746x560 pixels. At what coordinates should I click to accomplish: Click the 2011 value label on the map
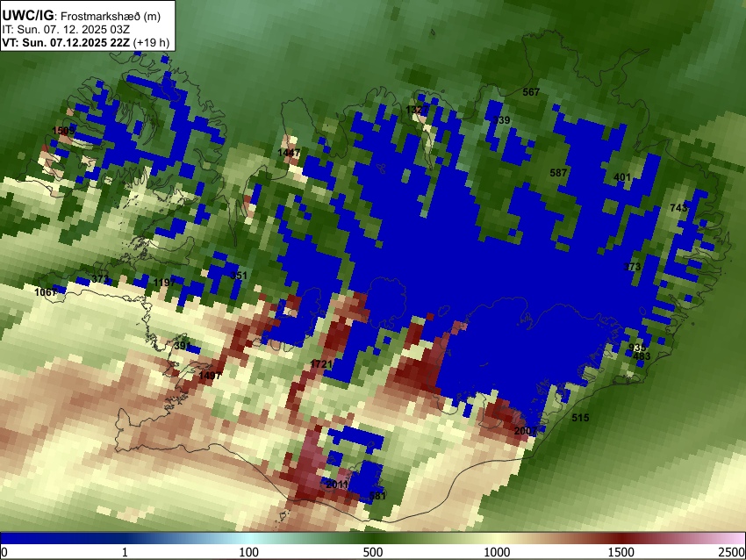coord(337,485)
